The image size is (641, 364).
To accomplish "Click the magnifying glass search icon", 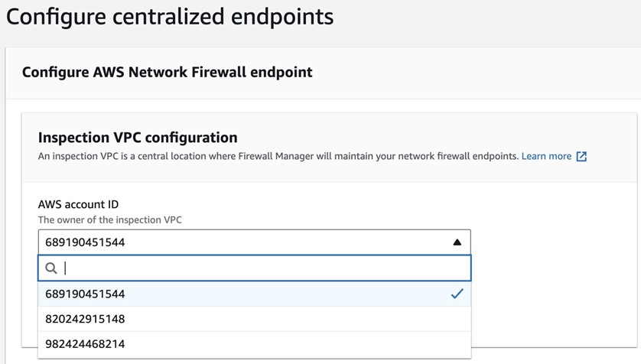I will pyautogui.click(x=51, y=268).
